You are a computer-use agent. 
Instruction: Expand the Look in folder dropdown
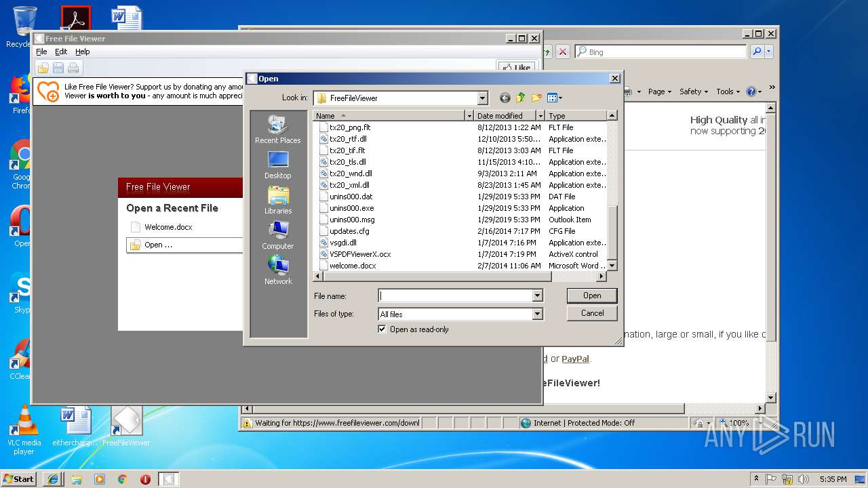pyautogui.click(x=482, y=98)
